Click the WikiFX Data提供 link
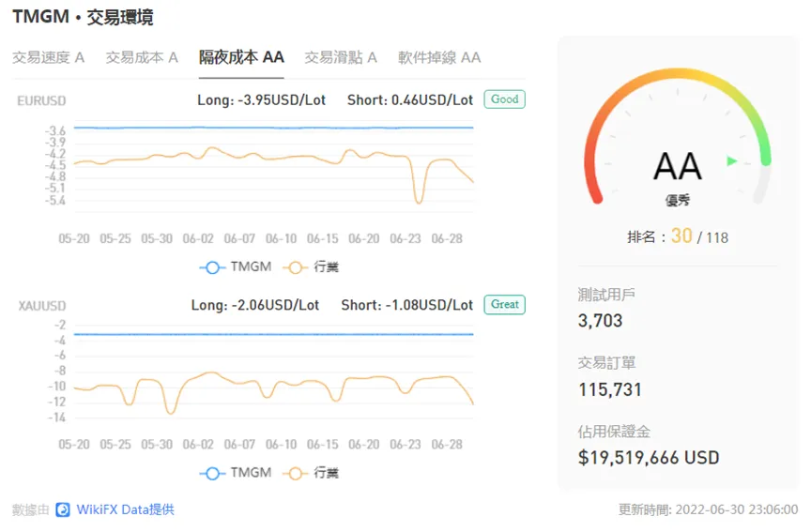Image resolution: width=811 pixels, height=532 pixels. pos(125,509)
